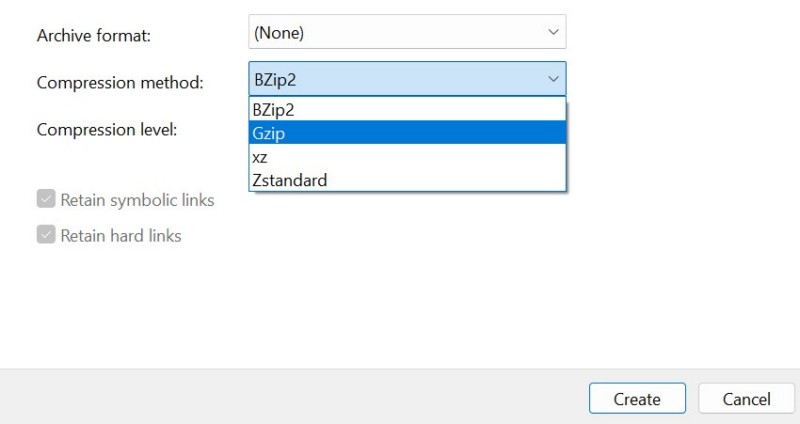Toggle the Retain hard links checkbox

tap(45, 236)
